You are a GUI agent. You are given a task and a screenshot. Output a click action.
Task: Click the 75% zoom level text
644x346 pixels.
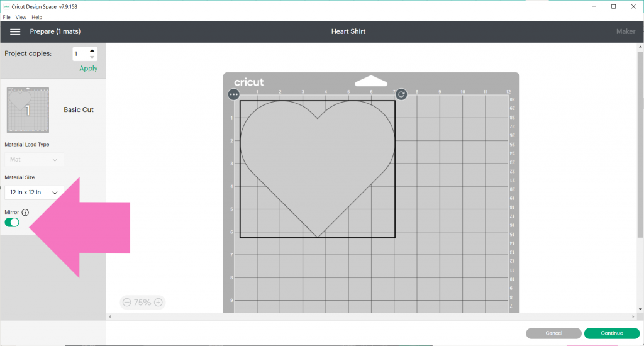(x=143, y=303)
